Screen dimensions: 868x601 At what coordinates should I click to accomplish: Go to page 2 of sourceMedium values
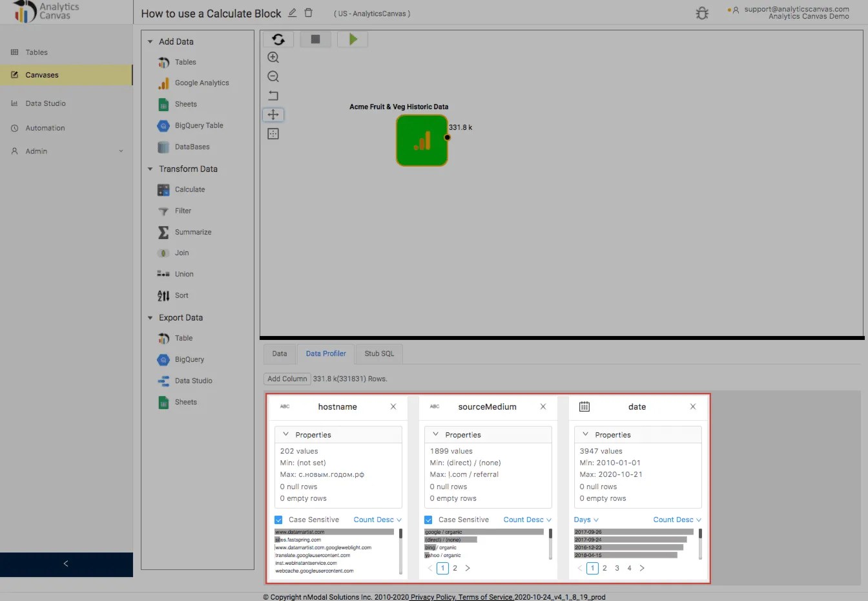coord(455,568)
